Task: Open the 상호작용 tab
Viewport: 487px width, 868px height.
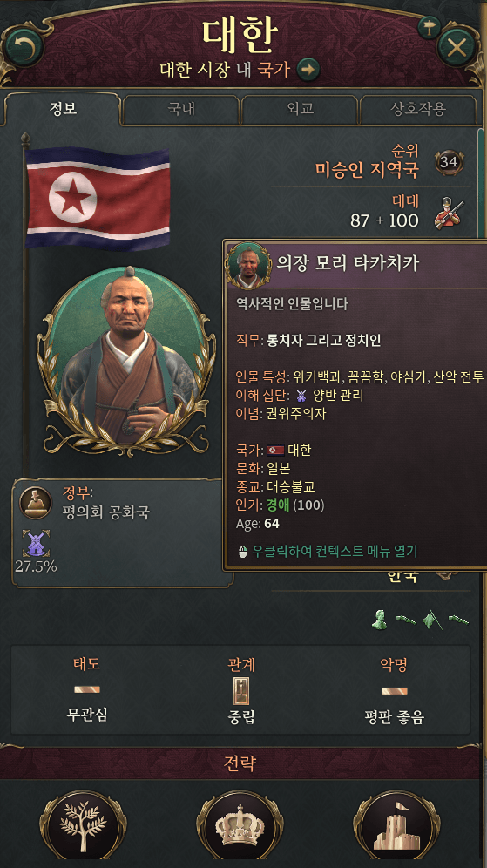Action: (418, 109)
